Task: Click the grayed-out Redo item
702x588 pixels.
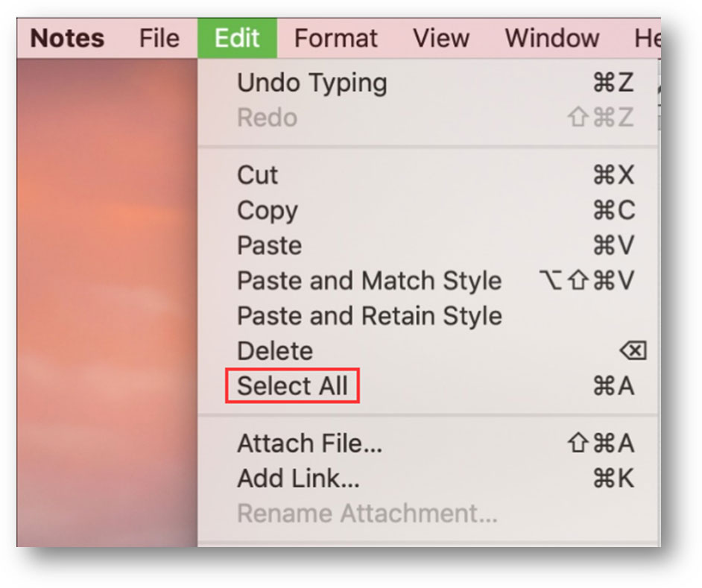Action: pos(265,117)
